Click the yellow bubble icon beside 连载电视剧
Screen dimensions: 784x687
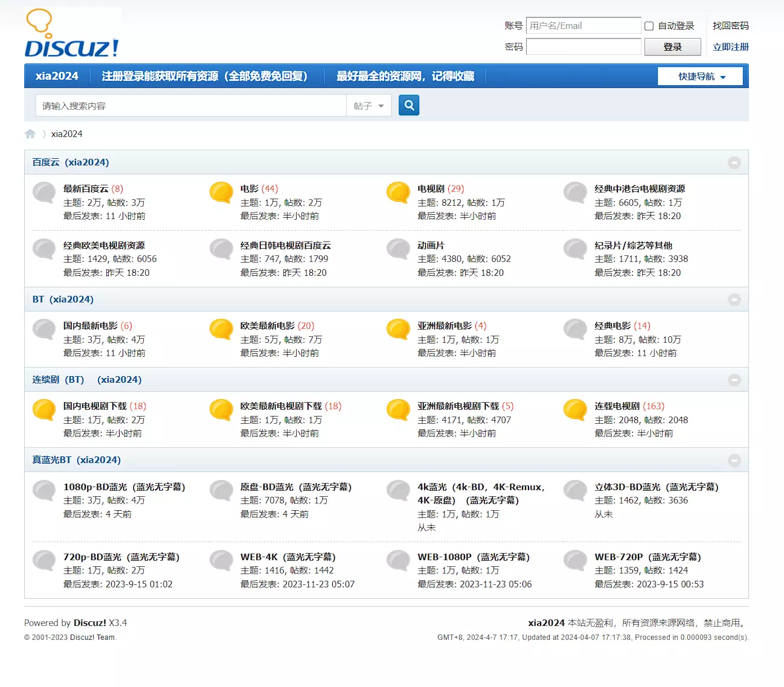575,410
